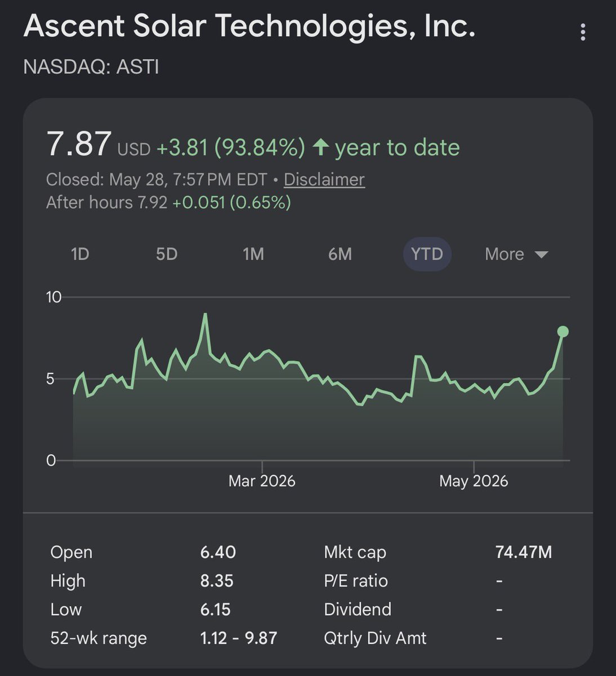Click the After hours 7.92 line
The image size is (616, 676).
click(x=169, y=202)
